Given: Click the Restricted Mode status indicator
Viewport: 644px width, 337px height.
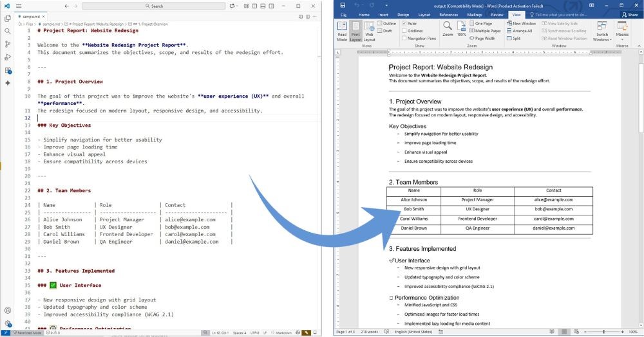Looking at the screenshot, I should point(27,332).
